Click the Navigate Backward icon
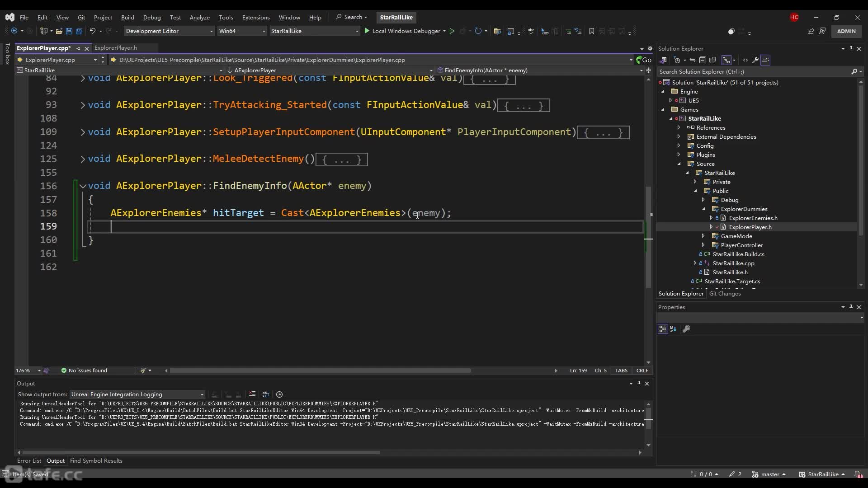 click(x=14, y=31)
